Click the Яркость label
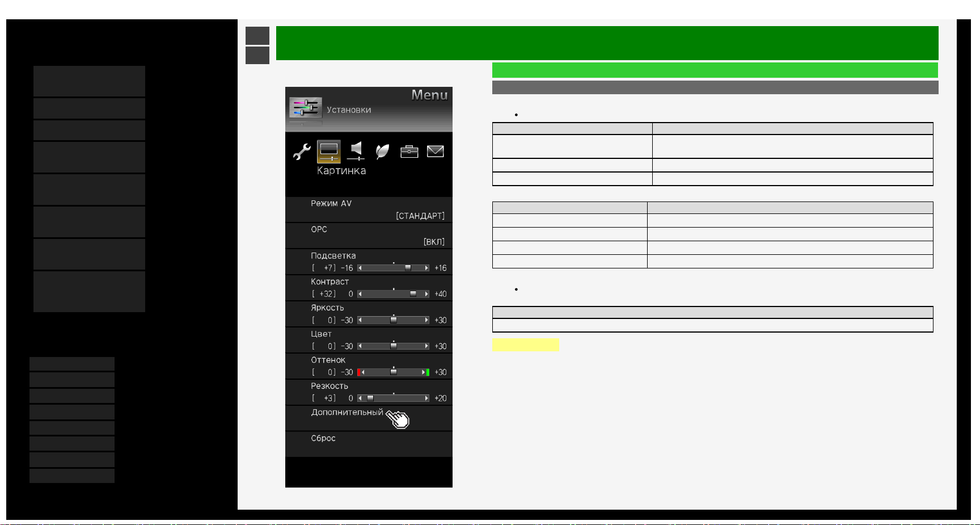Image resolution: width=980 pixels, height=525 pixels. click(327, 308)
